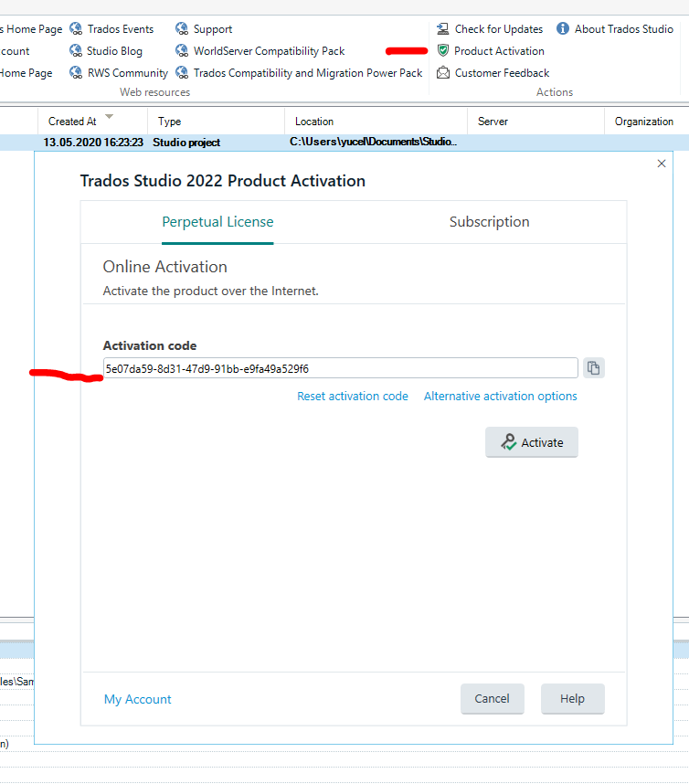
Task: Click the Product Activation shield icon
Action: coord(442,50)
